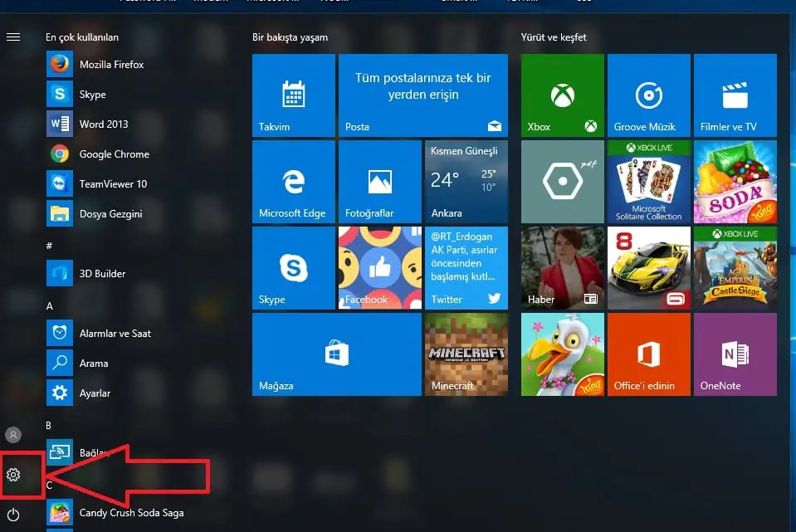The height and width of the screenshot is (532, 796).
Task: Launch Microsoft Edge tile
Action: coord(293,182)
